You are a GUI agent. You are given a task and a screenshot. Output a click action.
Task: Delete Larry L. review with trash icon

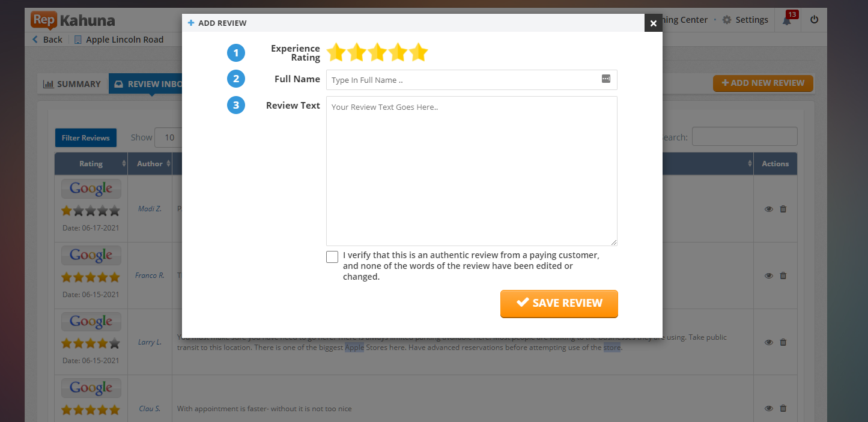(x=783, y=342)
